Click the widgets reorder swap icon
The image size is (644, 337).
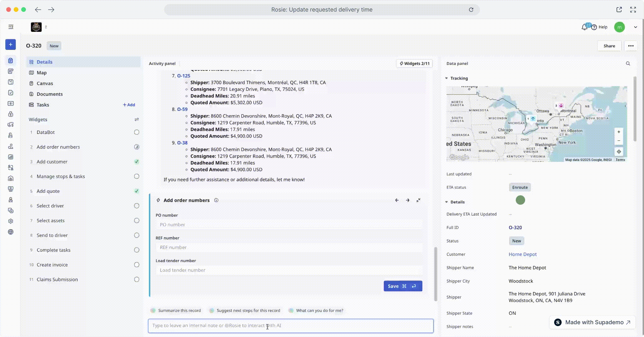(136, 120)
